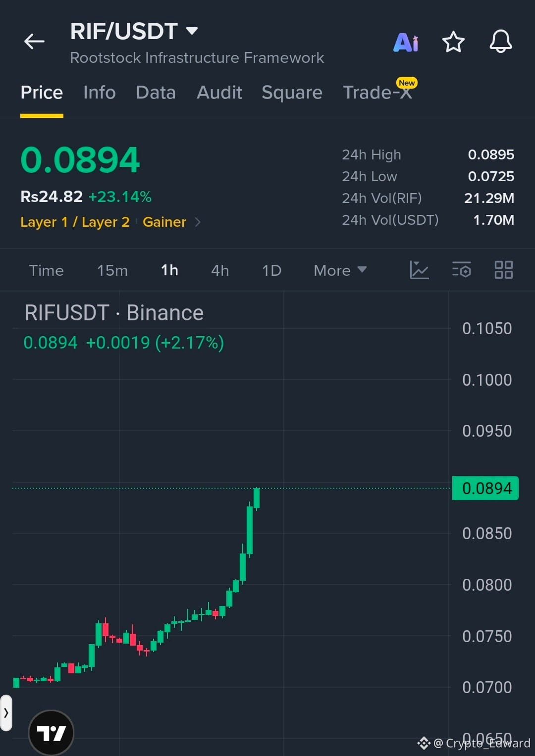
Task: Tap the 24h Vol(USDT) value 1.70M
Action: [x=493, y=220]
